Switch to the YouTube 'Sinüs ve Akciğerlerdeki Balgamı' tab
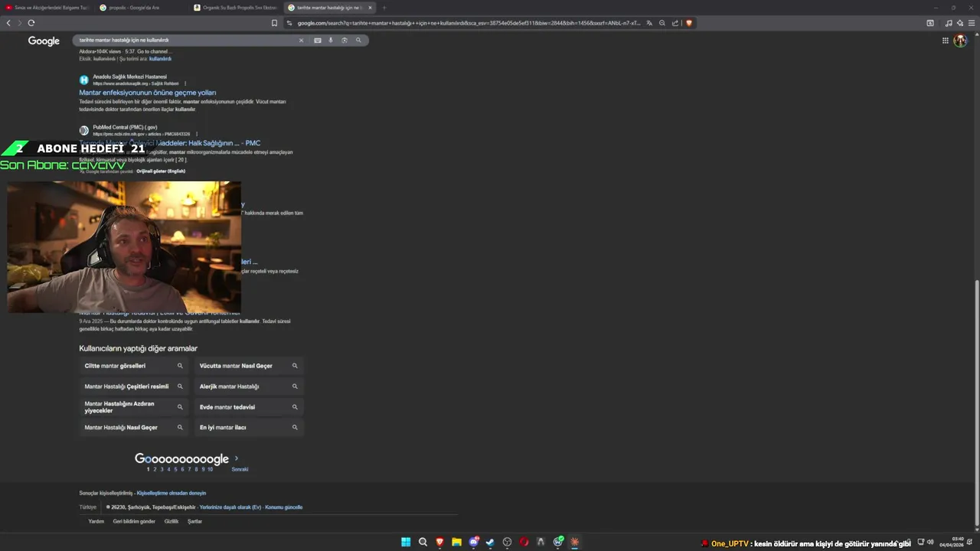The image size is (980, 551). coord(46,8)
